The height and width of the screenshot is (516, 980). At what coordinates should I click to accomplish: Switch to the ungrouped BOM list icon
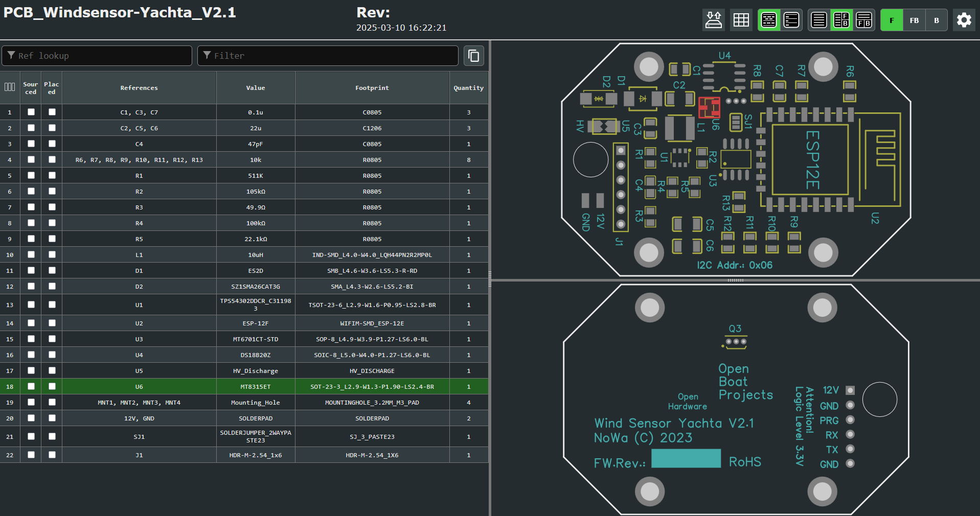click(x=791, y=20)
